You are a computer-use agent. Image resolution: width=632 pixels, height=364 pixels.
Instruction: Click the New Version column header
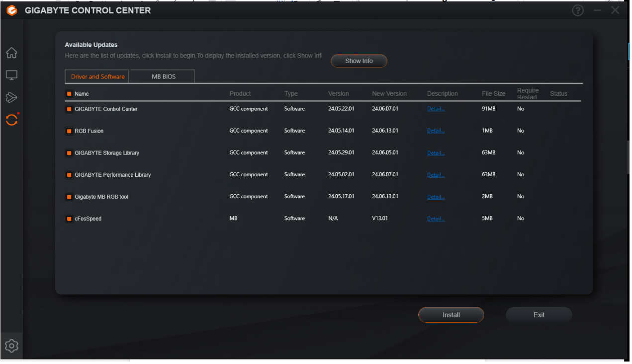point(389,93)
